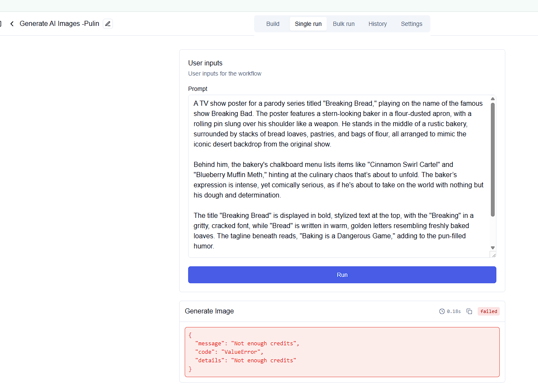Image resolution: width=538 pixels, height=392 pixels.
Task: Click the Not enough credits error box
Action: tap(342, 352)
